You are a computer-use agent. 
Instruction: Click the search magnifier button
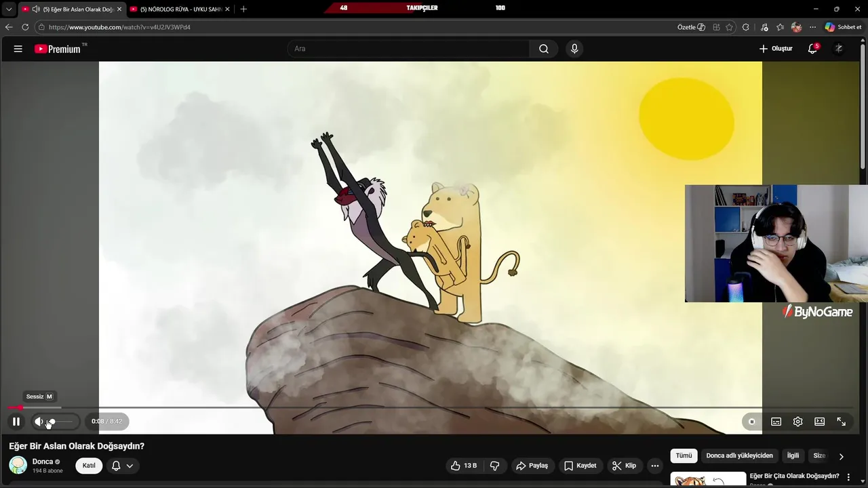[544, 49]
